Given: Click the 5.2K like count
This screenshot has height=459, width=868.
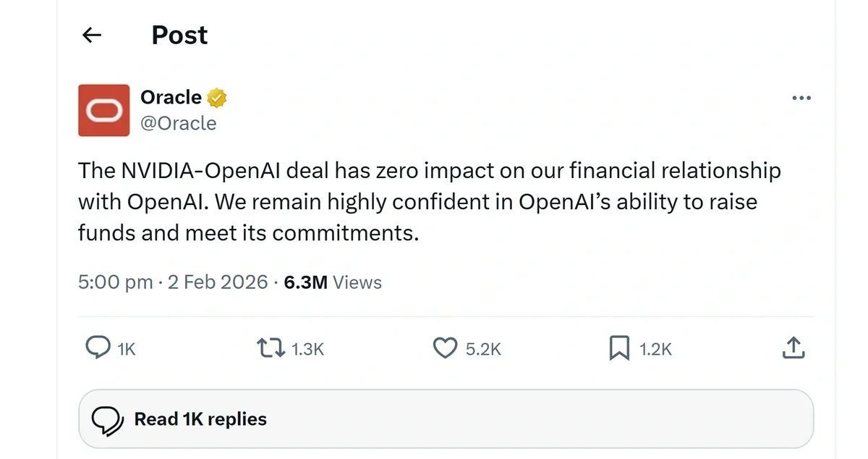Looking at the screenshot, I should click(x=483, y=348).
